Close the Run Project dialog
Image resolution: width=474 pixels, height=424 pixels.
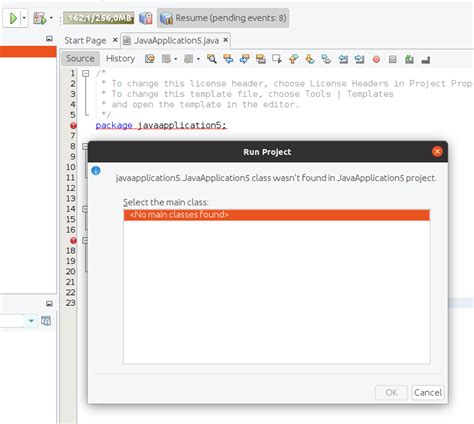click(437, 152)
